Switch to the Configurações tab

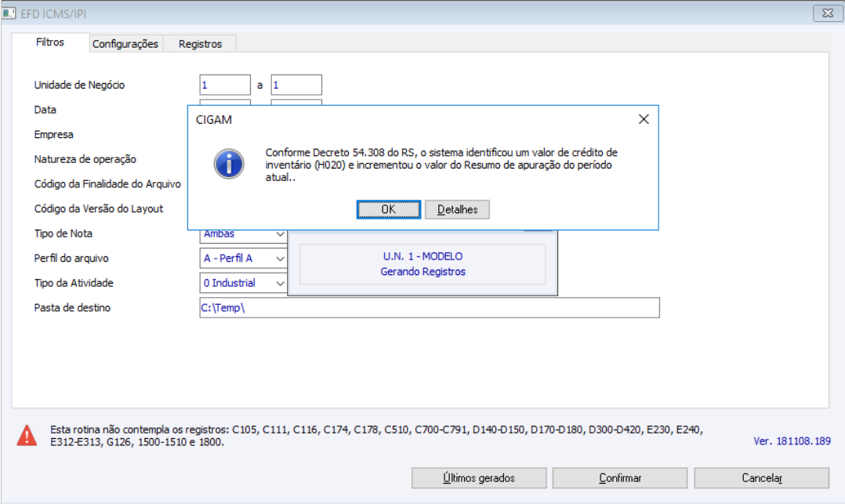click(125, 44)
